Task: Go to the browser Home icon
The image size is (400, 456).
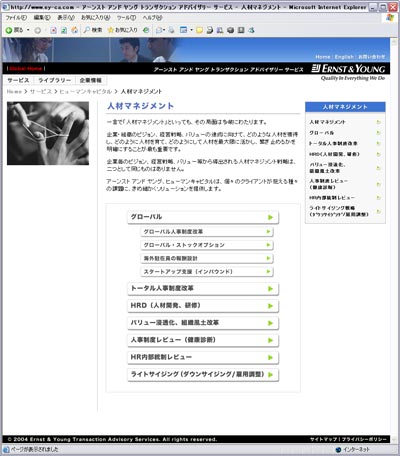Action: tap(74, 30)
